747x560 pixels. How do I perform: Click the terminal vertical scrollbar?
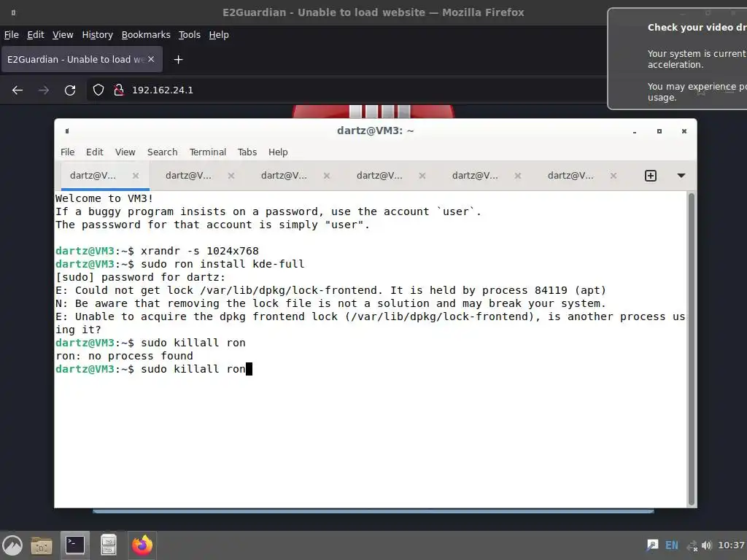692,349
